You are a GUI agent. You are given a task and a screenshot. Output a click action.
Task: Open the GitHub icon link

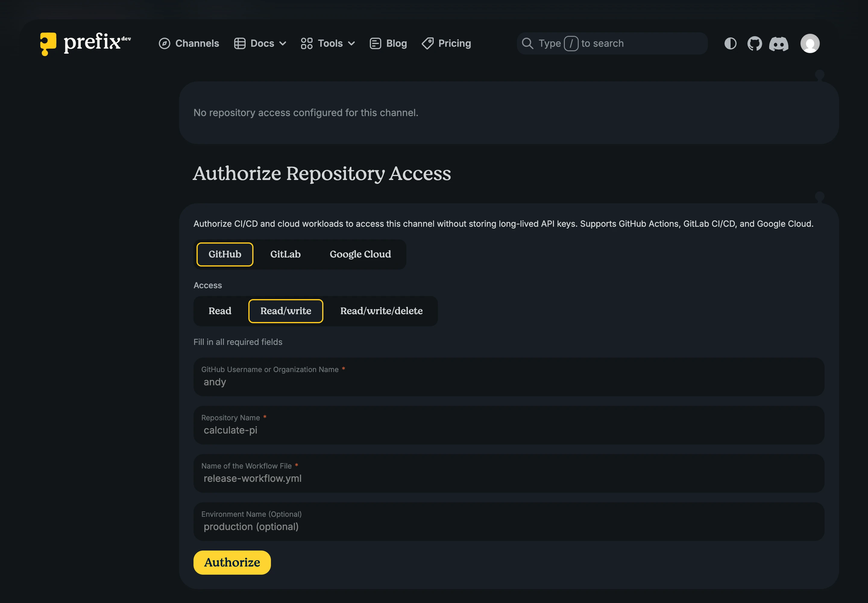(755, 43)
